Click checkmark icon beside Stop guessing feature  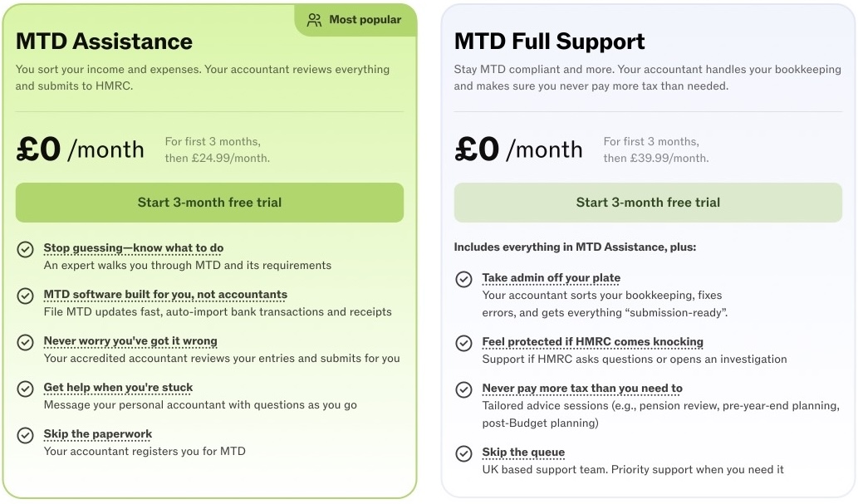(26, 248)
